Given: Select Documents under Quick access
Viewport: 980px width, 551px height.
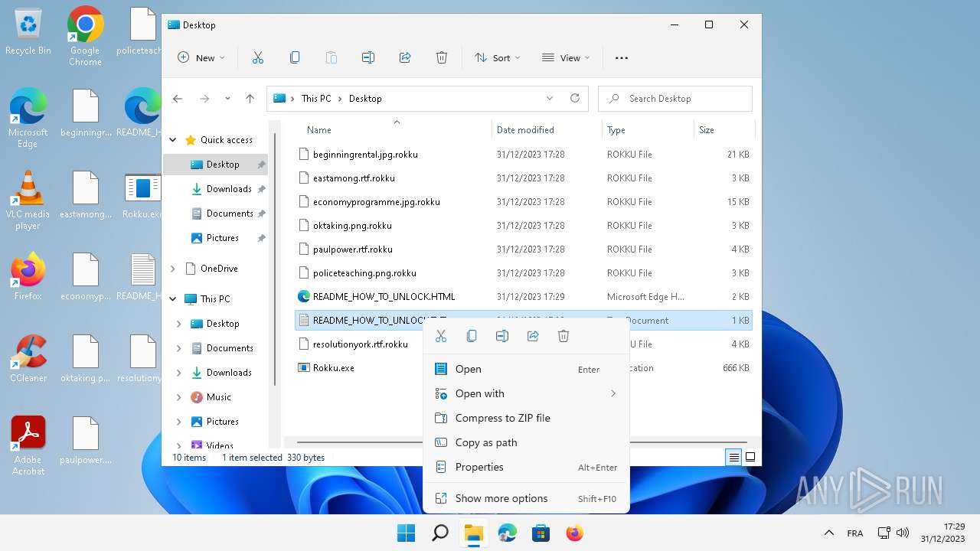Looking at the screenshot, I should click(216, 214).
